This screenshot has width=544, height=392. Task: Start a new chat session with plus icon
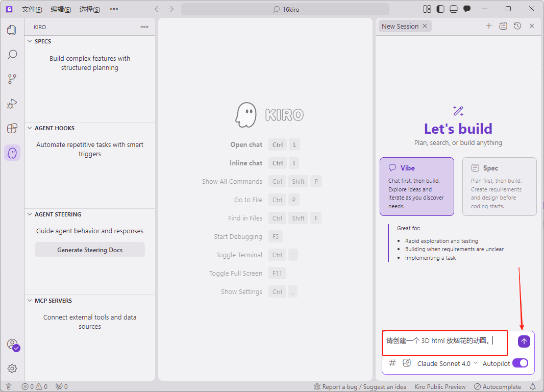pos(488,26)
